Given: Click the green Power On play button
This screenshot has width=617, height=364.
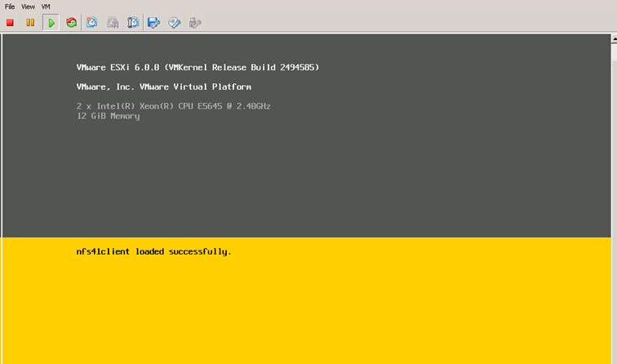Looking at the screenshot, I should coord(51,23).
